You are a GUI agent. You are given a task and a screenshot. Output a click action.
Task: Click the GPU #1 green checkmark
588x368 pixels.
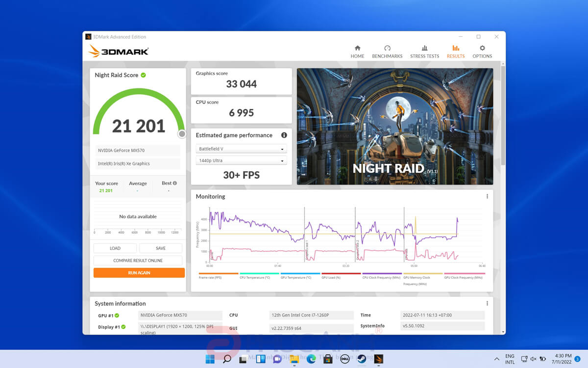click(x=117, y=315)
